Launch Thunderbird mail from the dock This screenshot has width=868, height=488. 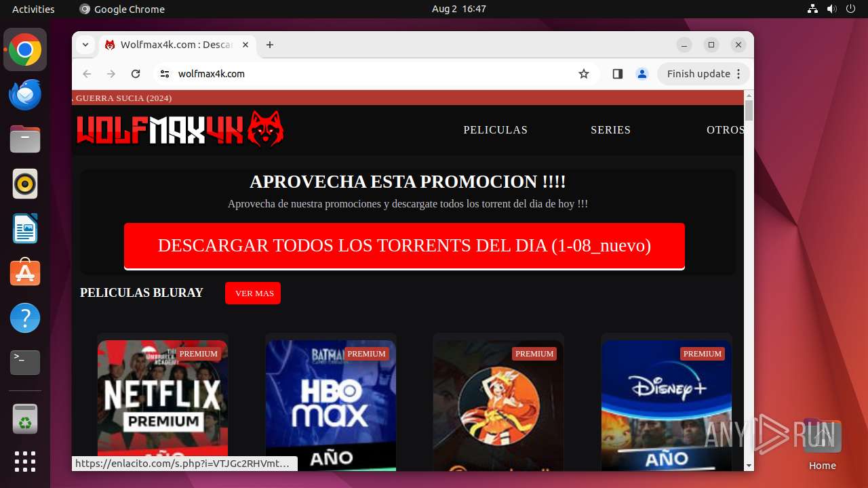(25, 95)
